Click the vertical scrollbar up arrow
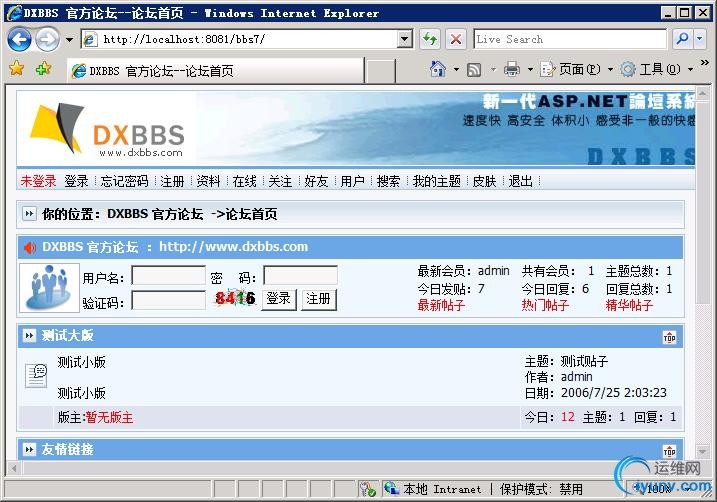This screenshot has height=502, width=717. pos(703,93)
